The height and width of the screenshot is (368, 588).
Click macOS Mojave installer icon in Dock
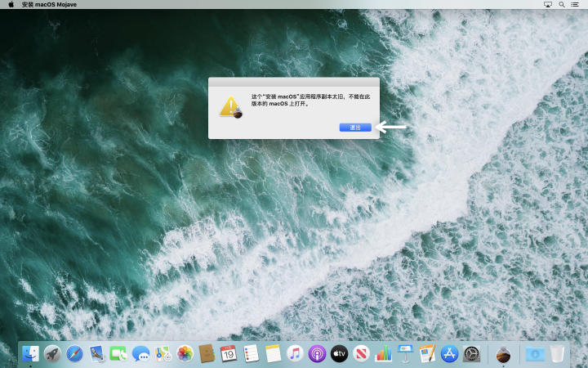[x=503, y=354]
